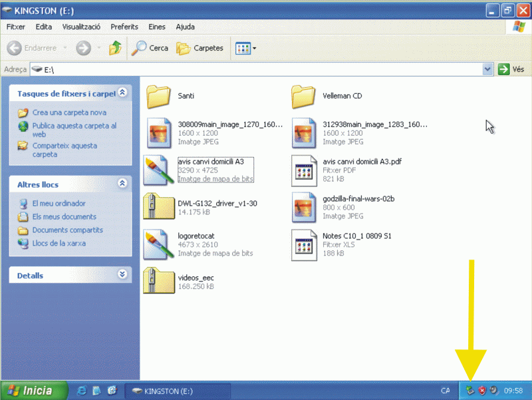The image size is (532, 400).
Task: Click the forward arrow button
Action: click(83, 48)
